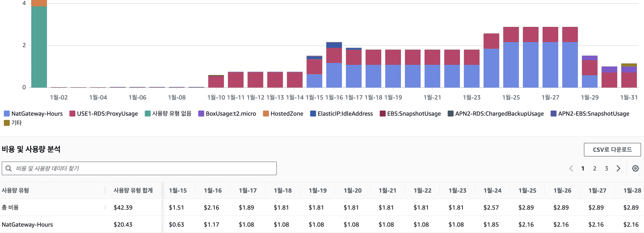Image resolution: width=644 pixels, height=233 pixels.
Task: Click the USE1-RDS:ProxyUsage legend swatch
Action: tap(72, 114)
